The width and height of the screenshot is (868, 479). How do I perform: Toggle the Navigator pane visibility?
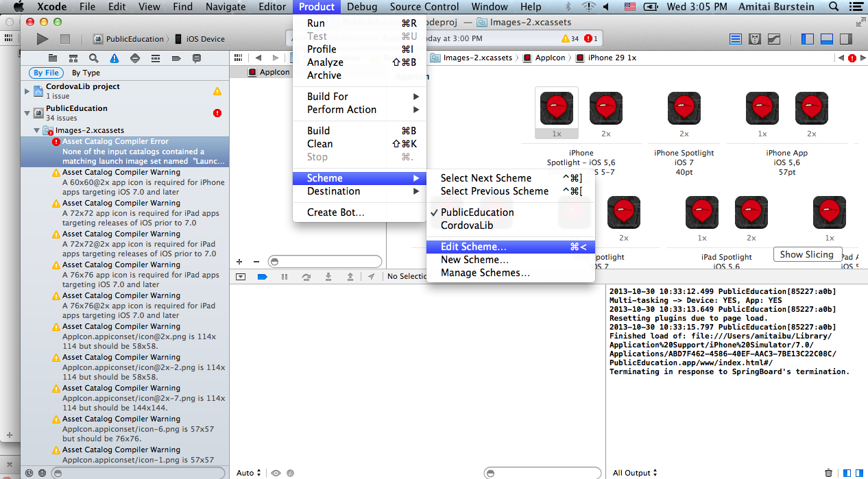(x=807, y=39)
